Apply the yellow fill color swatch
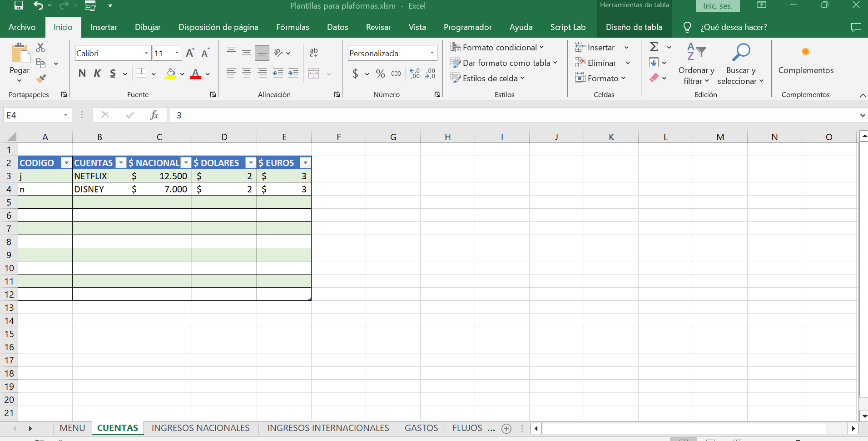868x441 pixels. tap(170, 73)
